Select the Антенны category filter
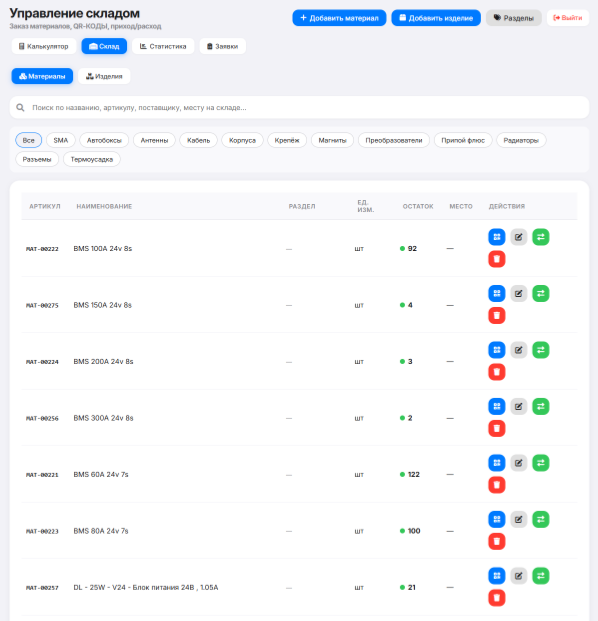The image size is (598, 621). coord(154,140)
